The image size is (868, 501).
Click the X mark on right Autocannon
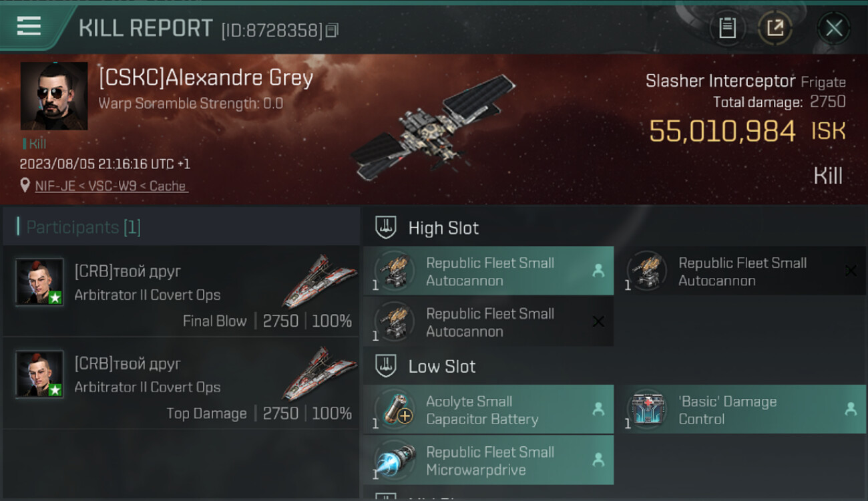[x=851, y=271]
